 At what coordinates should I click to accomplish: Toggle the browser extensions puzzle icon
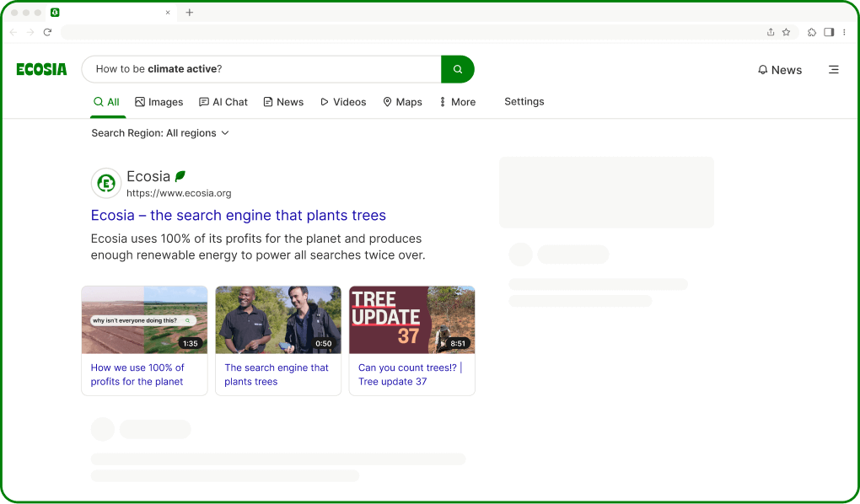tap(811, 31)
